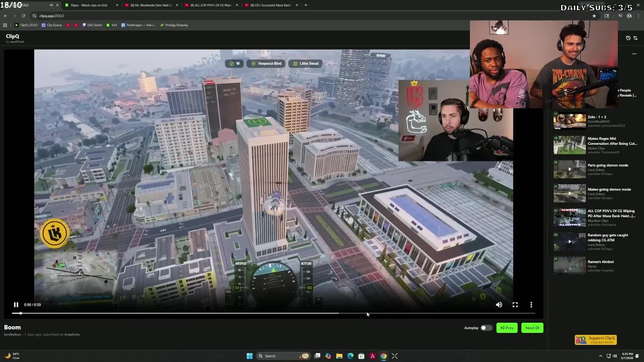Viewport: 644px width, 362px height.
Task: Mute the video player volume
Action: pyautogui.click(x=499, y=305)
